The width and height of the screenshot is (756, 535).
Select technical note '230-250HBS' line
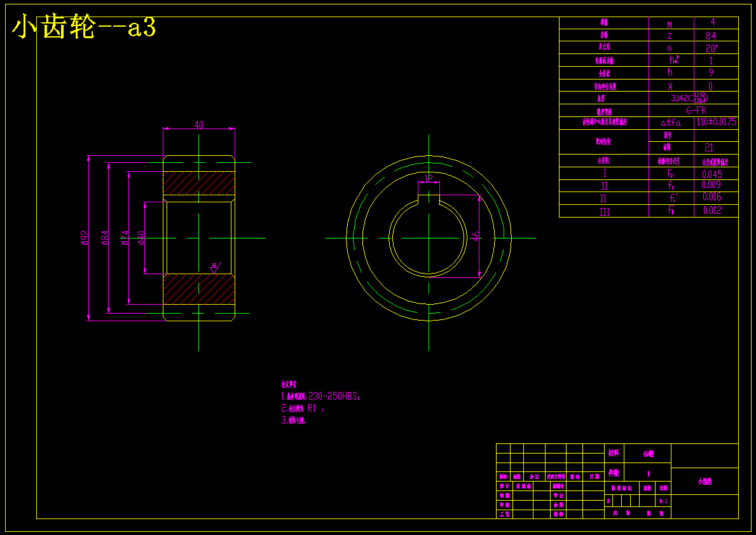[320, 396]
